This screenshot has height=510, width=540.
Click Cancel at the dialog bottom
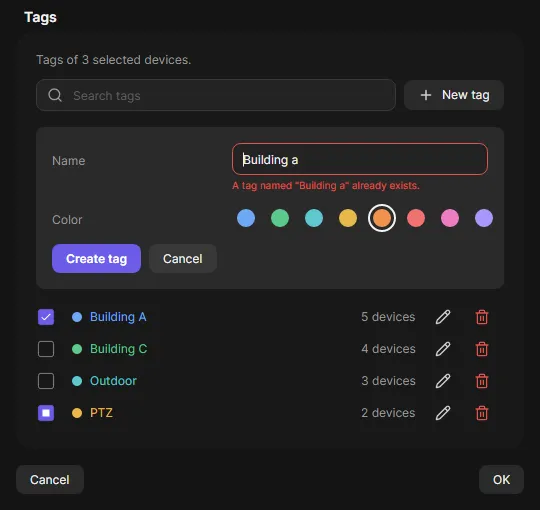tap(50, 480)
